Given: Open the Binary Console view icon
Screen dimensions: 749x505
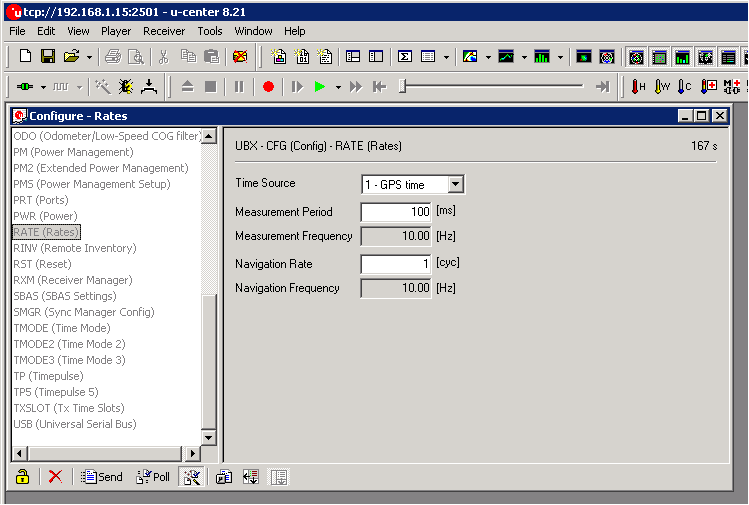Looking at the screenshot, I should pos(302,56).
